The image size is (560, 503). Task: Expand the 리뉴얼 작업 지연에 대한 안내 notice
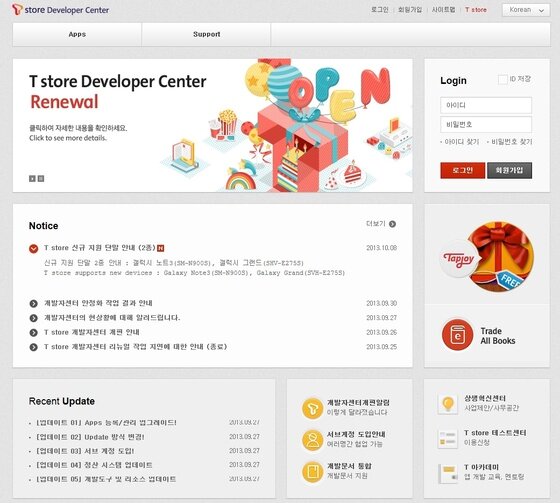click(34, 347)
